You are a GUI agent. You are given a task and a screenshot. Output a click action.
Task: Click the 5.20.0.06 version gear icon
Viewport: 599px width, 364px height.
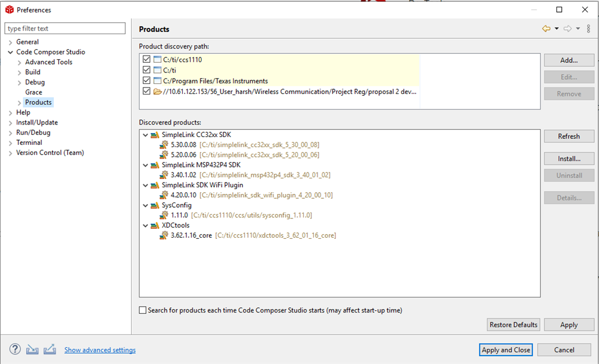tap(164, 154)
